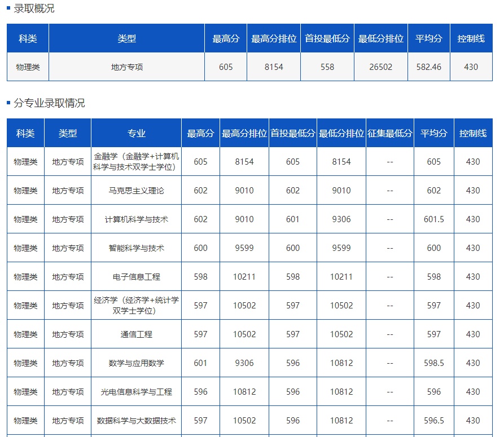
Task: Select the 计算机科学与技术 major cell
Action: [x=136, y=219]
